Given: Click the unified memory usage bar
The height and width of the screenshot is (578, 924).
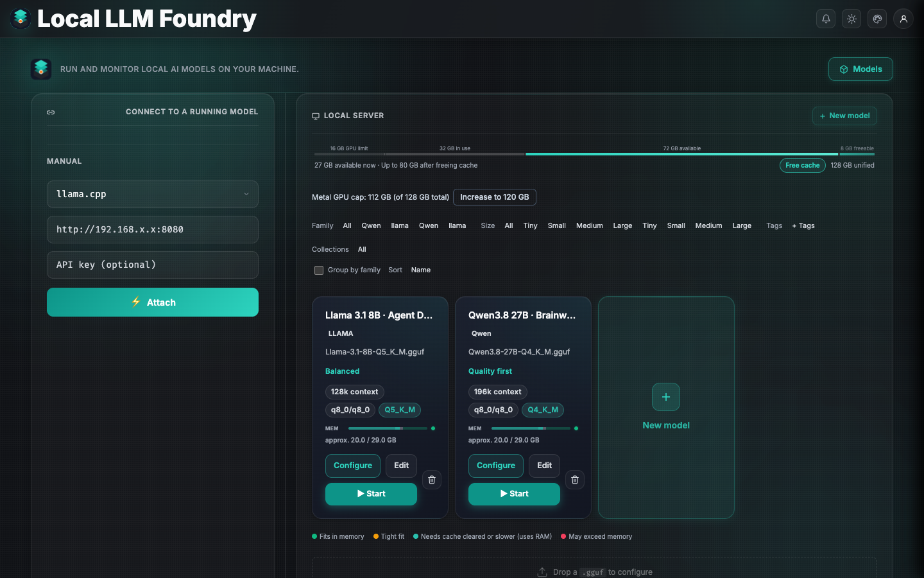Looking at the screenshot, I should [x=594, y=154].
